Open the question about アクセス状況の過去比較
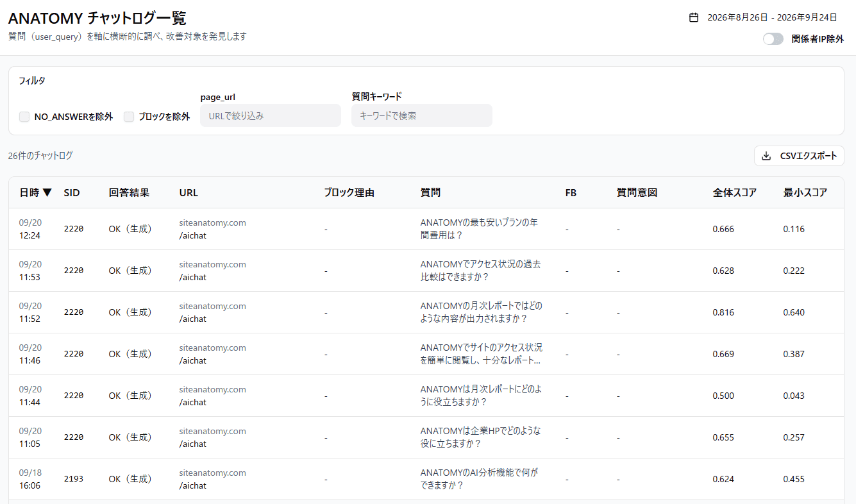Viewport: 856px width, 504px height. [x=481, y=271]
